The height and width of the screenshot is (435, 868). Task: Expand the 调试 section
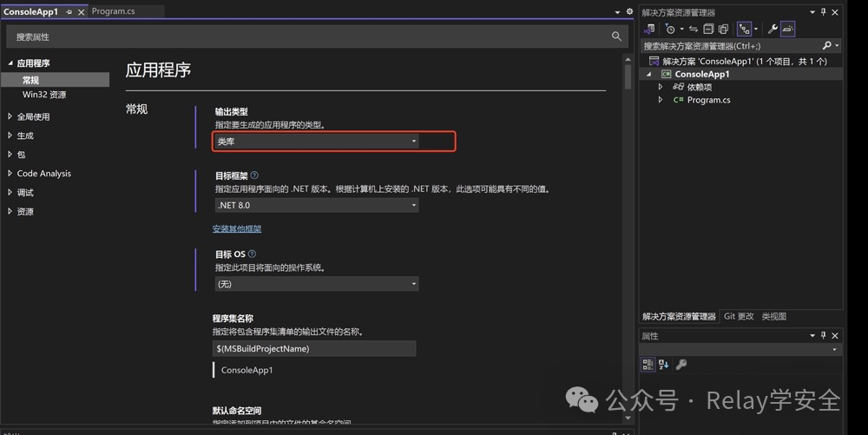tap(10, 192)
